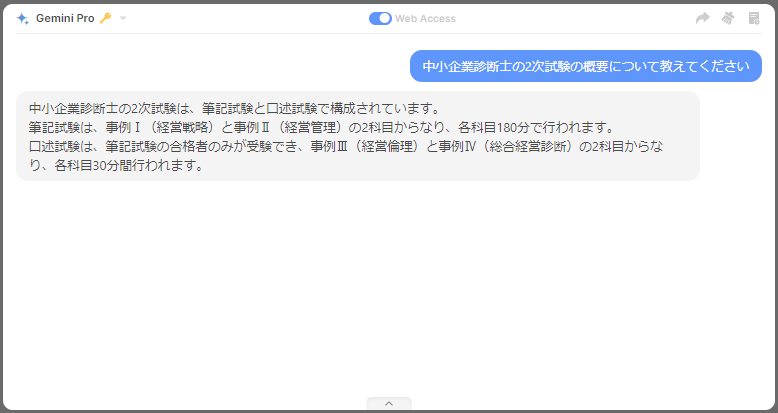The height and width of the screenshot is (413, 778).
Task: Click the empty chat area below the response
Action: [x=389, y=290]
